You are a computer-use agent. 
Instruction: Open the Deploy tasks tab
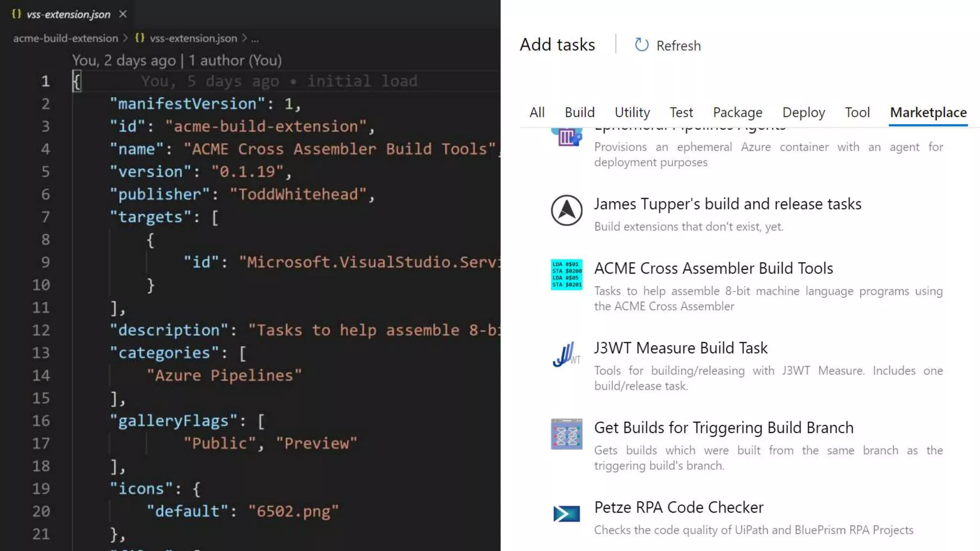(803, 112)
